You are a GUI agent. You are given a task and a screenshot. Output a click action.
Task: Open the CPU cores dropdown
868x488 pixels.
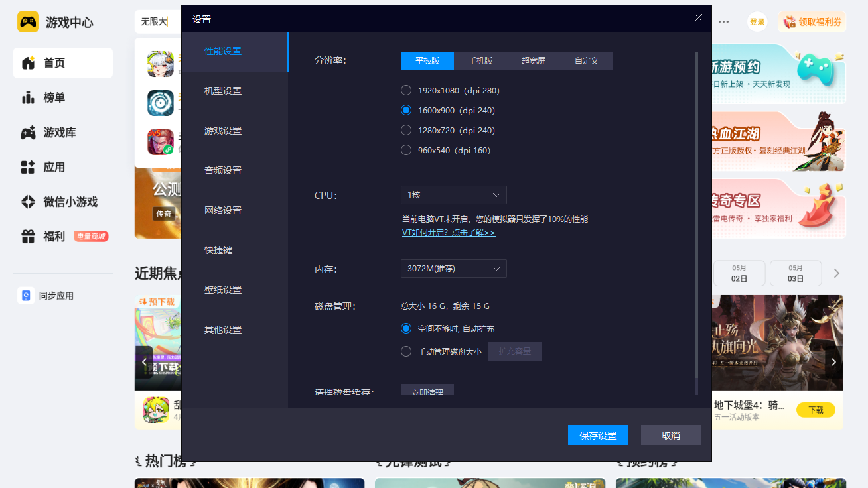point(454,195)
